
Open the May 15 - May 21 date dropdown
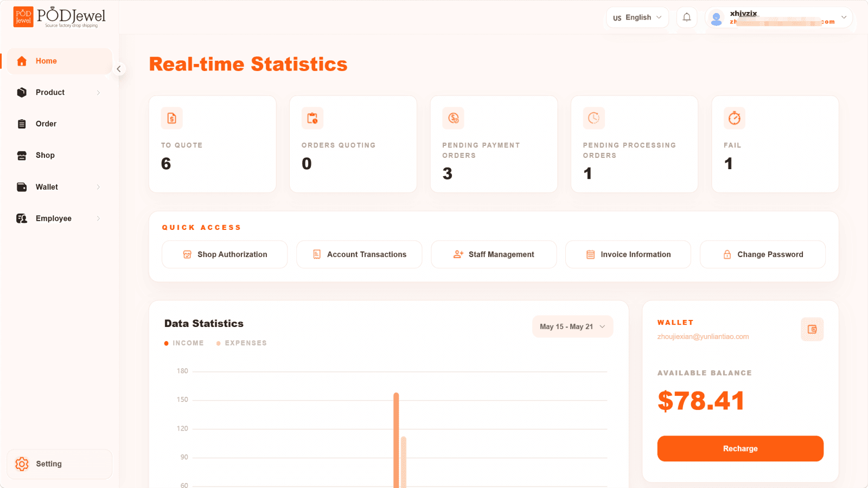pos(572,326)
